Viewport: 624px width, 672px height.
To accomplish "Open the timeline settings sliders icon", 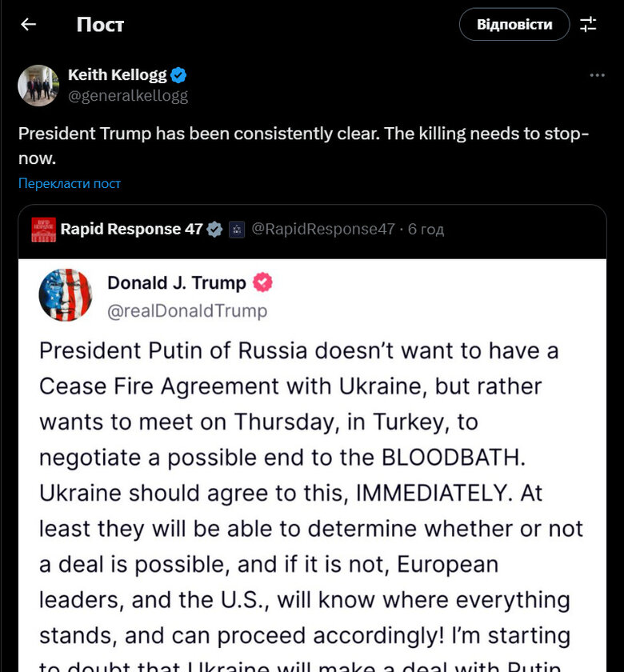I will [x=589, y=24].
